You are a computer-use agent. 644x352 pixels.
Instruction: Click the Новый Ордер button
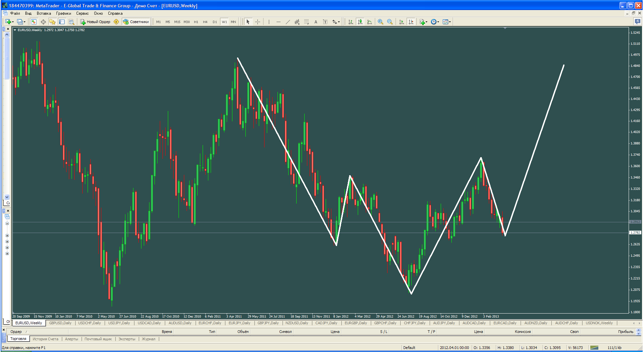(95, 22)
